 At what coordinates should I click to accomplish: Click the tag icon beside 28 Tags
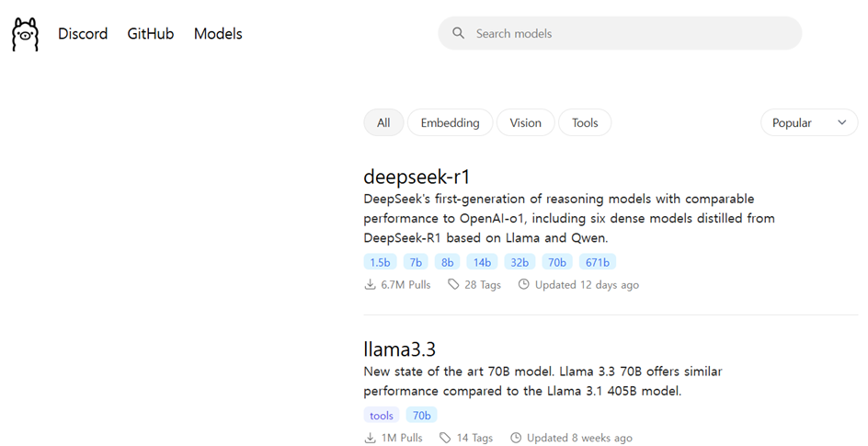pos(453,284)
